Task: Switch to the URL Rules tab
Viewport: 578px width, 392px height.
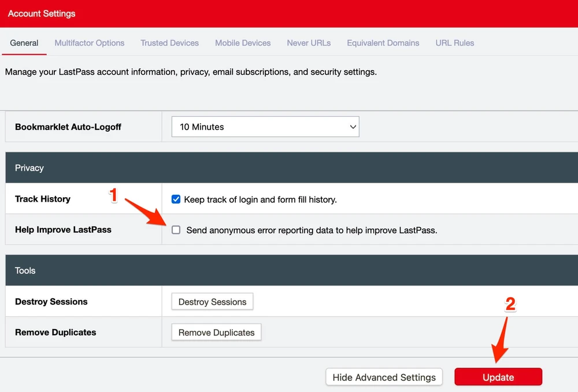Action: click(x=455, y=43)
